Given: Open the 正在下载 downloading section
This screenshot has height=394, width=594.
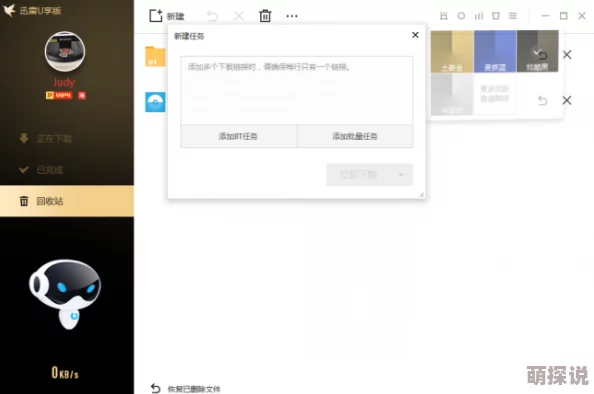Looking at the screenshot, I should click(67, 139).
